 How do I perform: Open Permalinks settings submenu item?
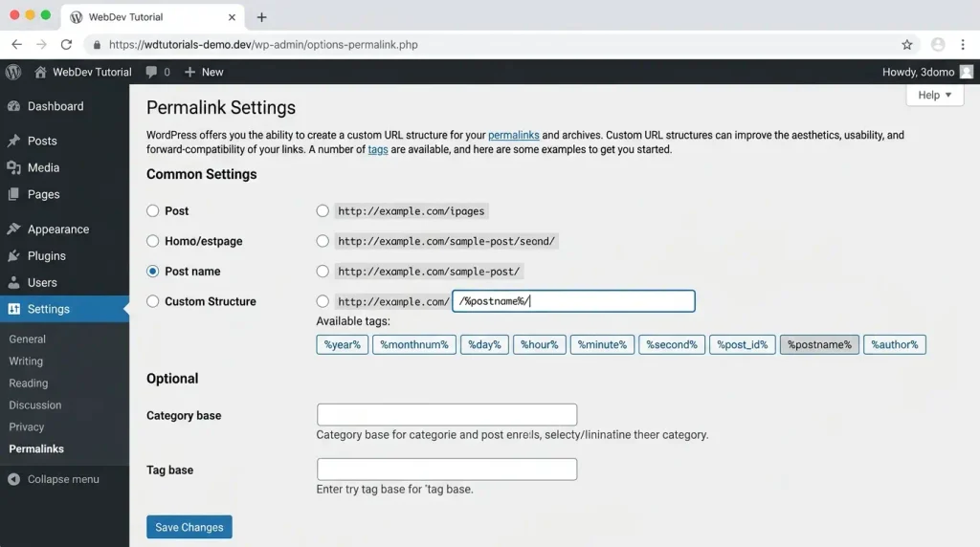coord(36,449)
